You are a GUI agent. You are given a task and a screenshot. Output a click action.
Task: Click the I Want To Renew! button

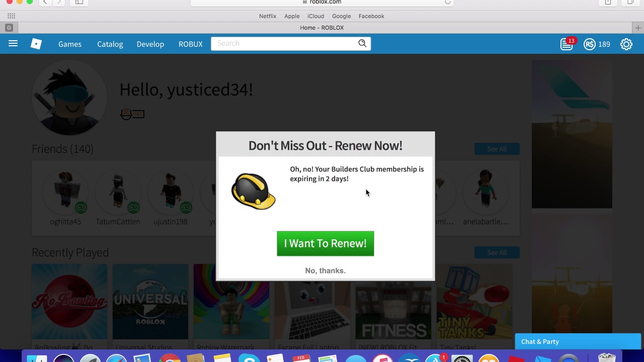[x=326, y=243]
